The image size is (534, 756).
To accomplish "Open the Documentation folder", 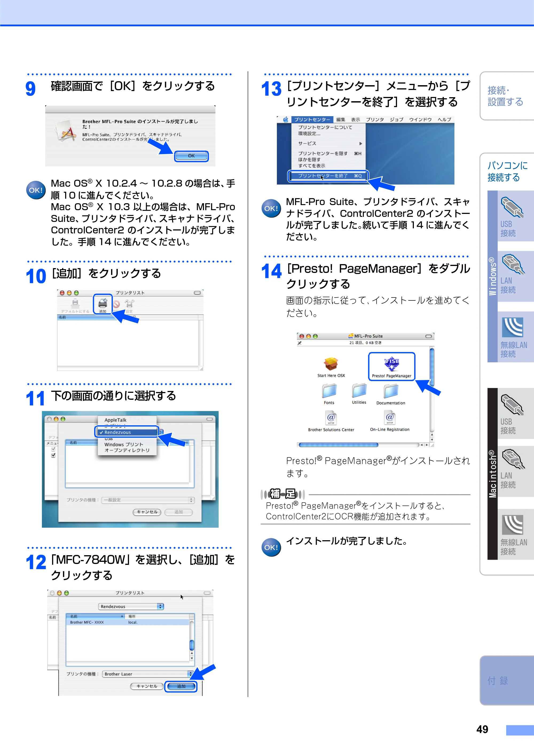I will (391, 394).
